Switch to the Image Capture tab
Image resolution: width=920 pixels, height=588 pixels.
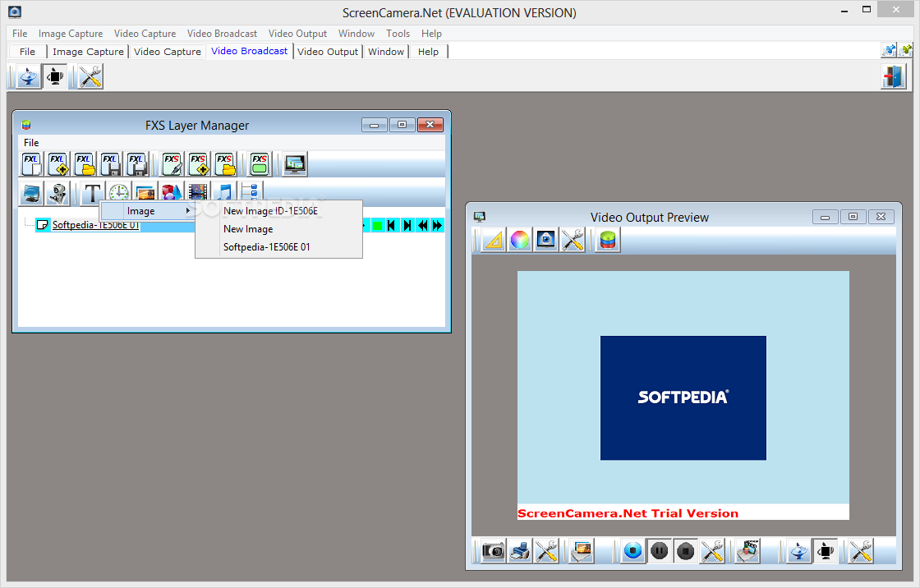[x=88, y=52]
